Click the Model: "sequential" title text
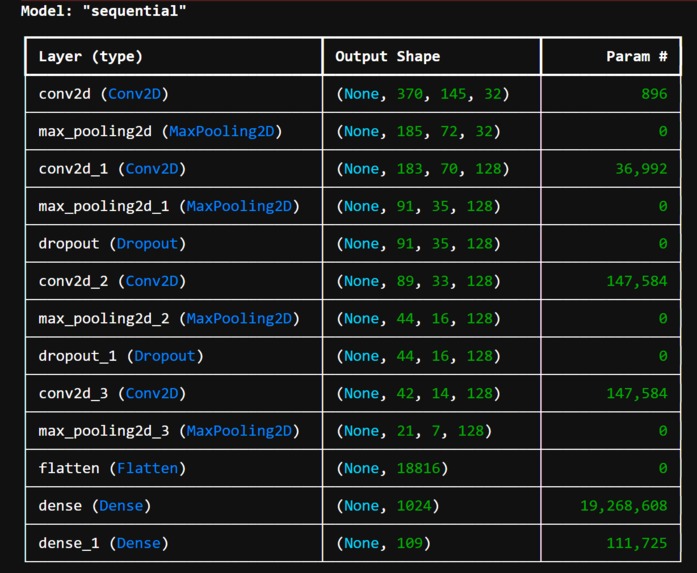The width and height of the screenshot is (697, 573). [103, 11]
